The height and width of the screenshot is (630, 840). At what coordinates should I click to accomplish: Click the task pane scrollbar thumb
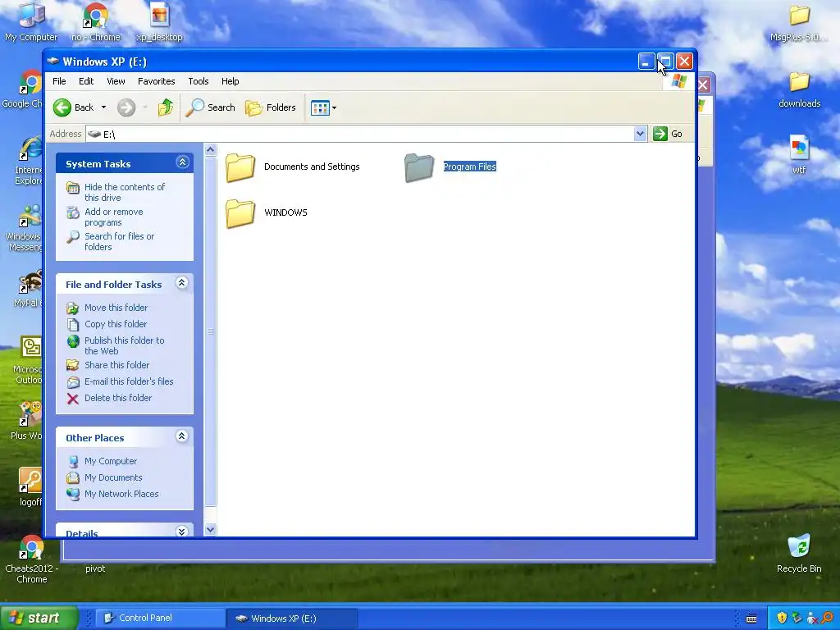click(211, 331)
